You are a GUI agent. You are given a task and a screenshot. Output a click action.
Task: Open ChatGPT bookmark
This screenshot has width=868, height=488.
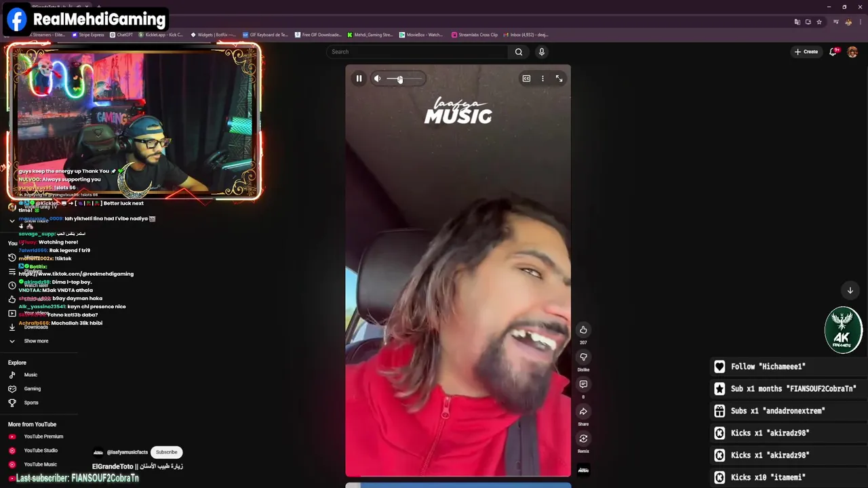coord(121,35)
